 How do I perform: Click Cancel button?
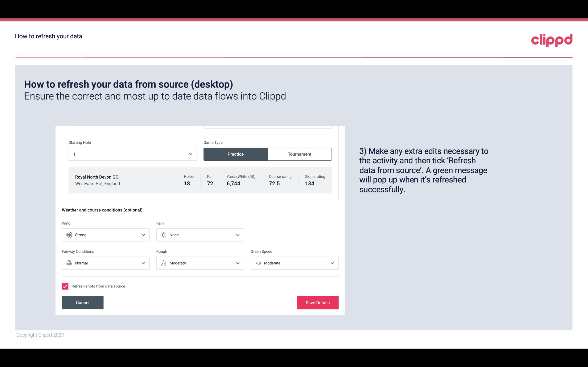(x=82, y=302)
